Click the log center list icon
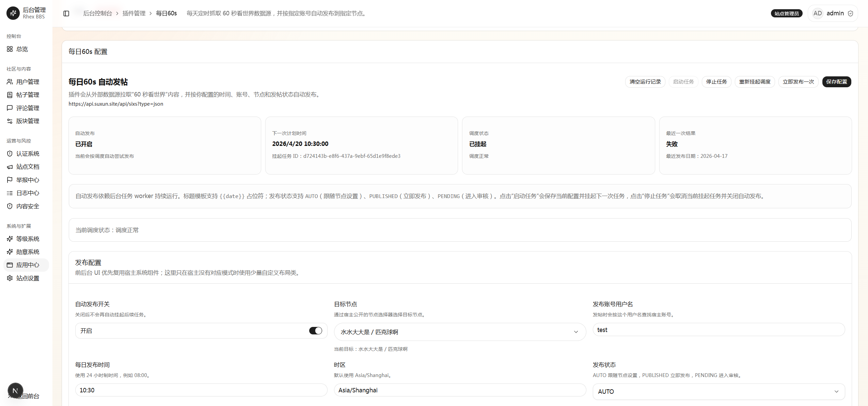This screenshot has width=868, height=406. point(10,193)
